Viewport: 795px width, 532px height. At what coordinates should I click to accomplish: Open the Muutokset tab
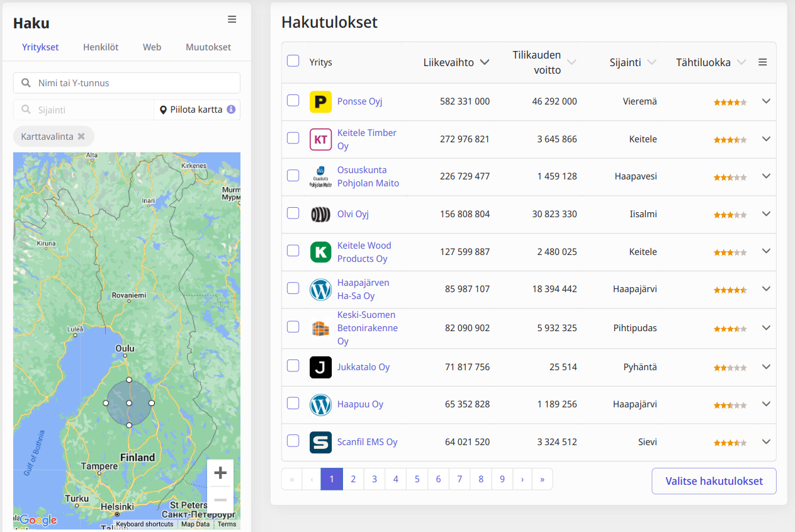208,47
